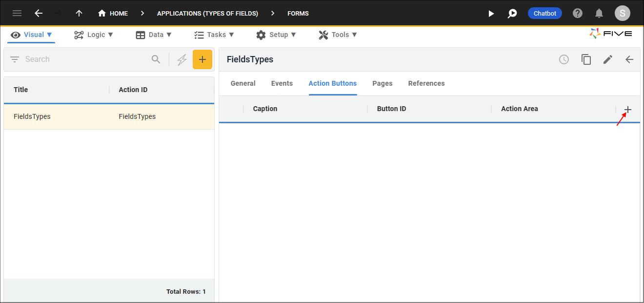Click the history clock icon
This screenshot has height=303, width=644.
(x=564, y=59)
